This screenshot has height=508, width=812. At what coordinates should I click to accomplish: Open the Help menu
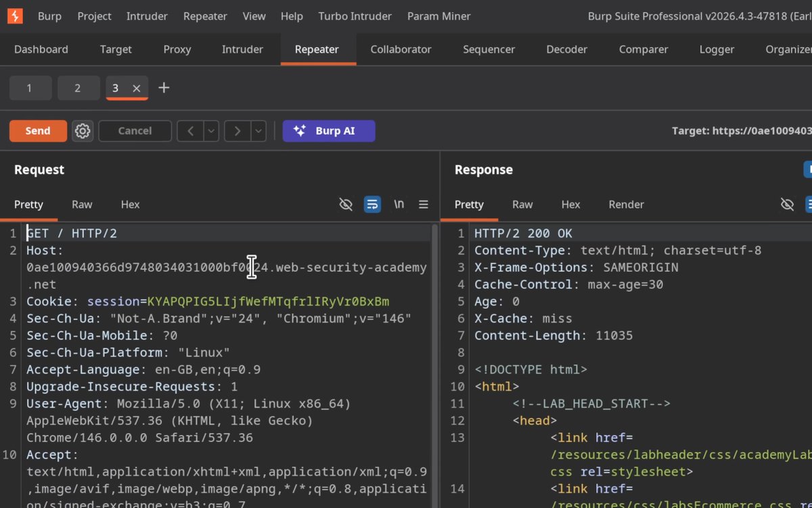tap(292, 16)
